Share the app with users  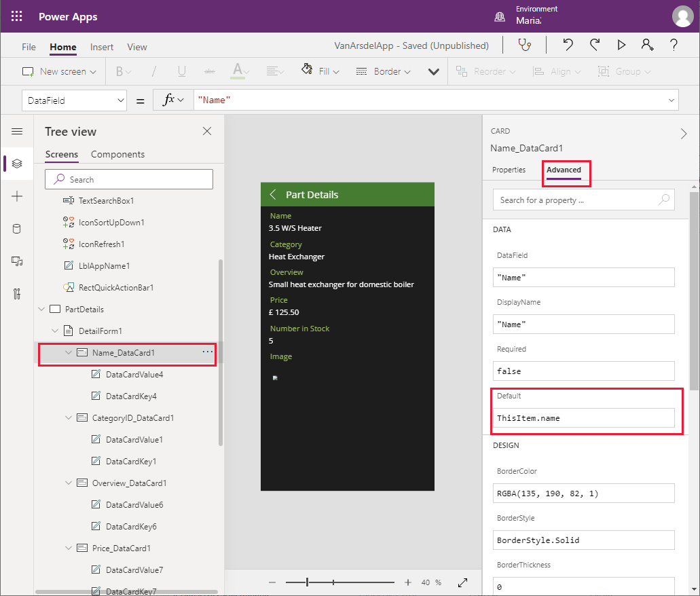coord(647,45)
